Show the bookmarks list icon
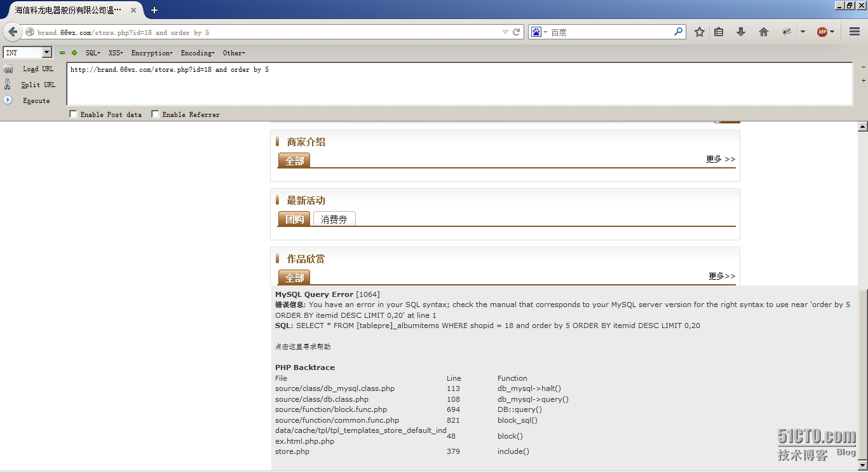The height and width of the screenshot is (473, 868). (x=719, y=32)
